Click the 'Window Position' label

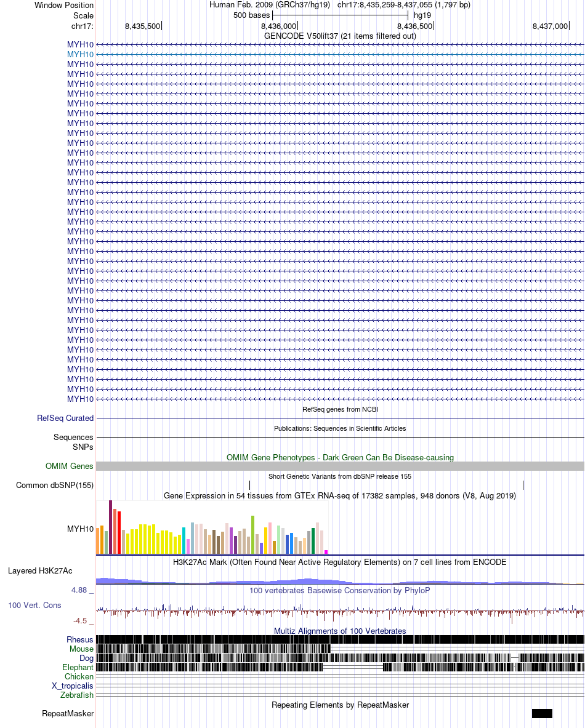click(63, 5)
